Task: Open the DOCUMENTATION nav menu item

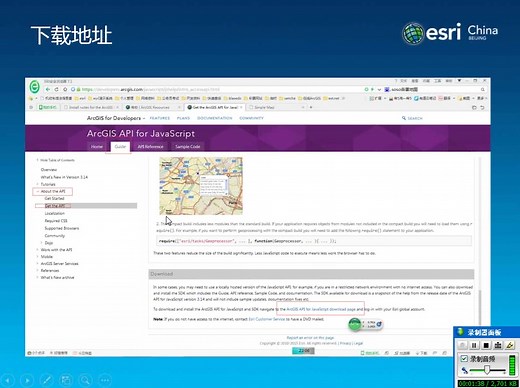Action: tap(214, 118)
